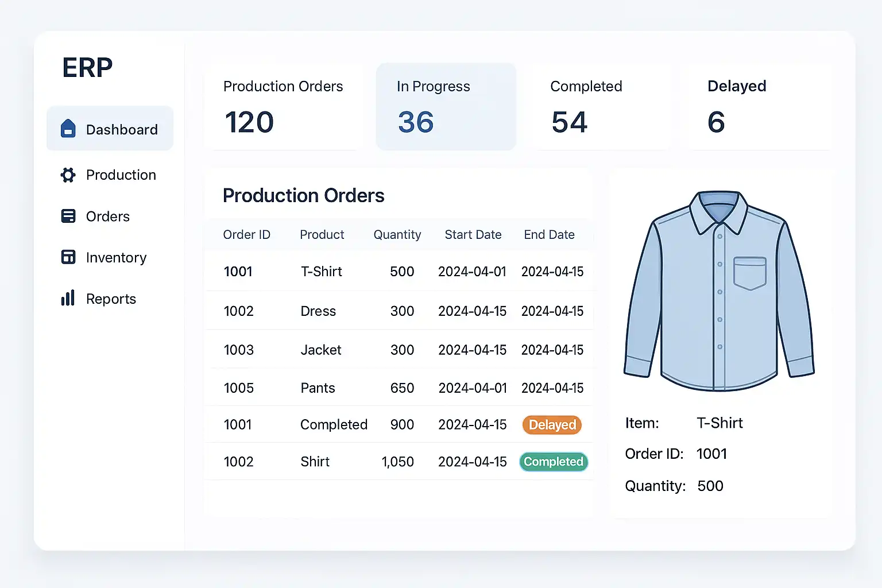Open the Completed summary card
Viewport: 882px width, 588px height.
601,107
